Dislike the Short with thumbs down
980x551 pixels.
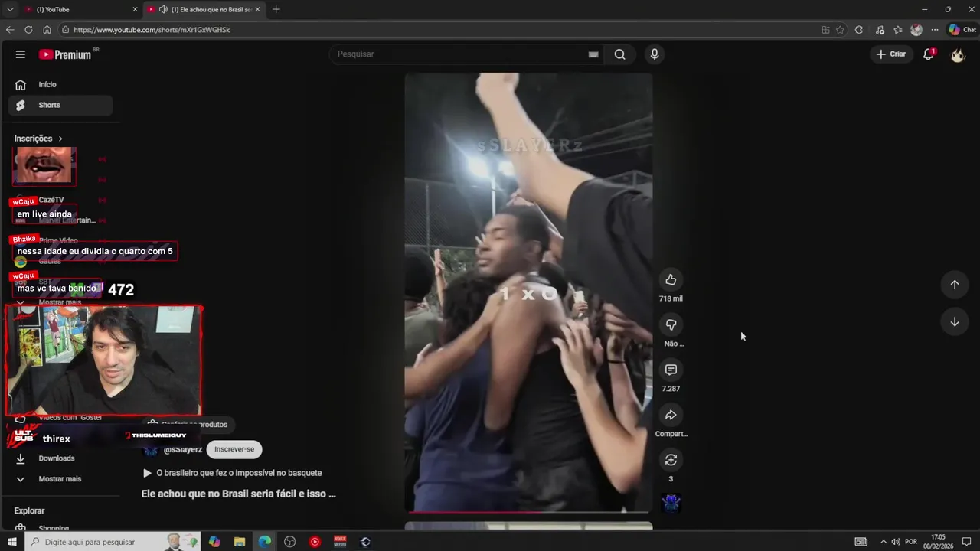point(671,325)
